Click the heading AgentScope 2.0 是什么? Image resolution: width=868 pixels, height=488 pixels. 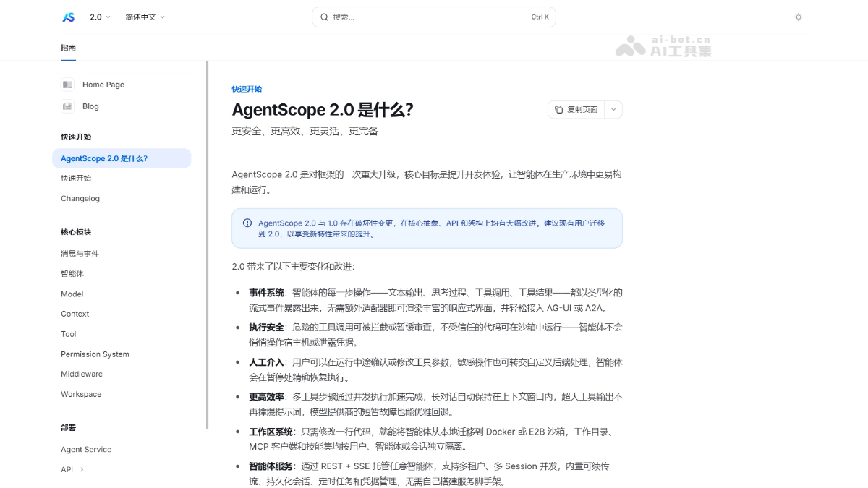(323, 110)
